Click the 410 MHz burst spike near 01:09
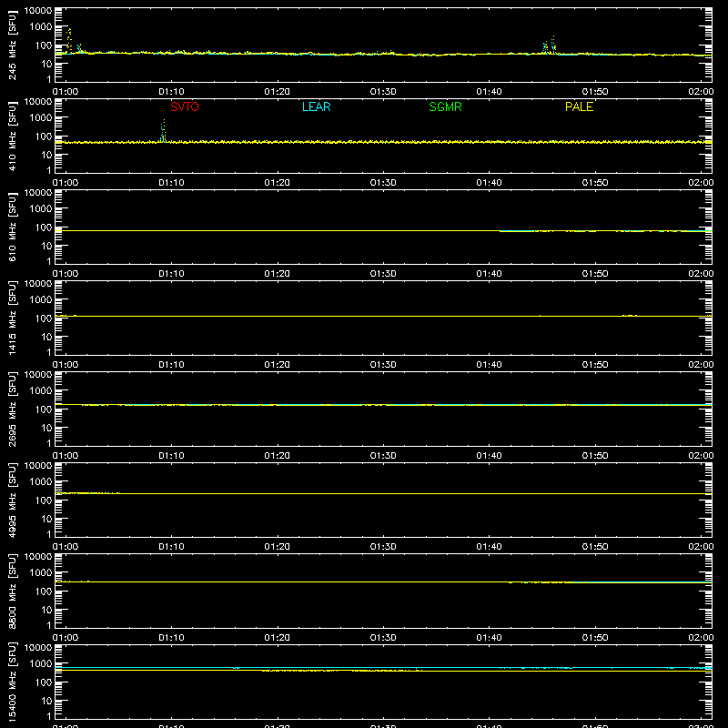 click(x=163, y=131)
